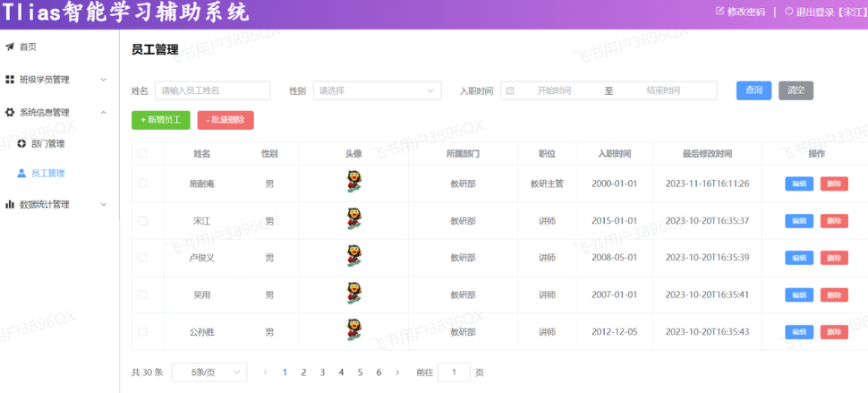Delete the 公孙胜 employee row
The height and width of the screenshot is (393, 868).
(834, 332)
